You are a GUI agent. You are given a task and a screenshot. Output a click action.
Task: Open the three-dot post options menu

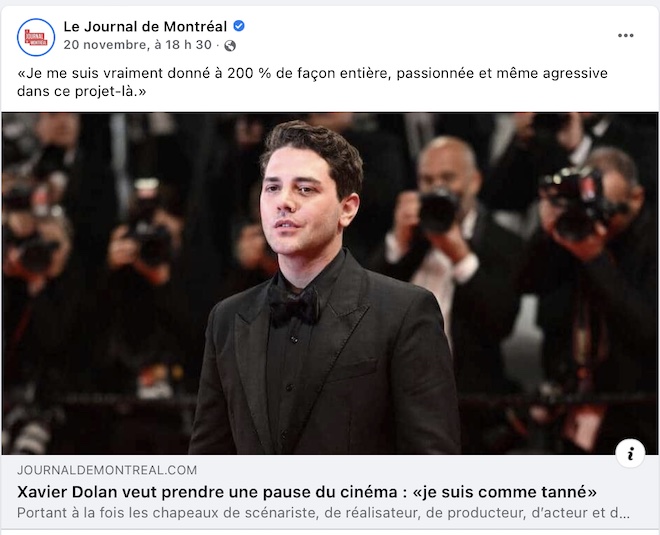tap(625, 35)
